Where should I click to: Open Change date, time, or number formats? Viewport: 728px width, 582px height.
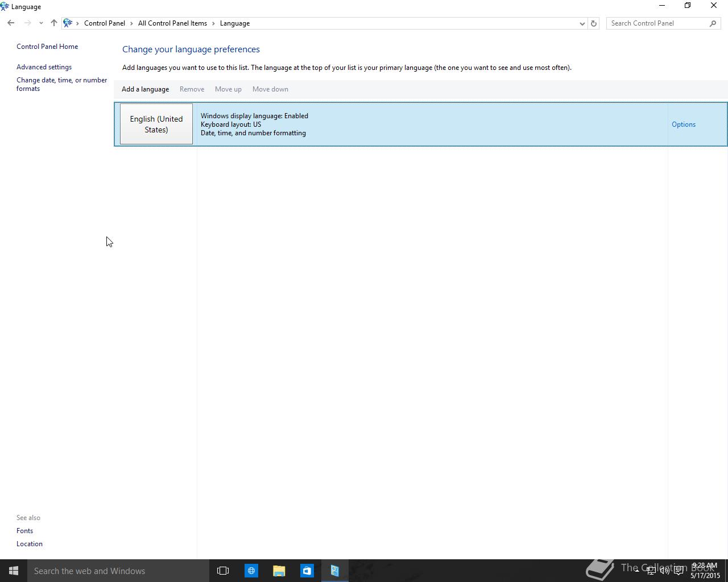pos(61,84)
